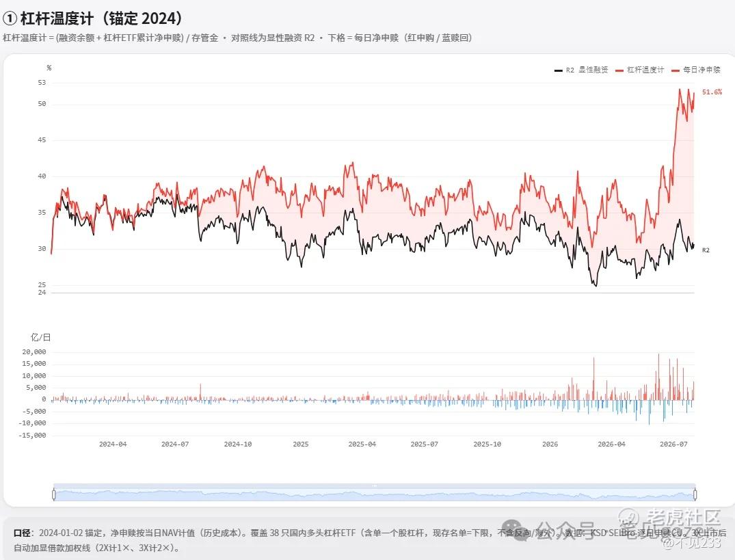Click the 口径 footnote heading
Viewport: 735px width, 560px height.
pos(22,533)
